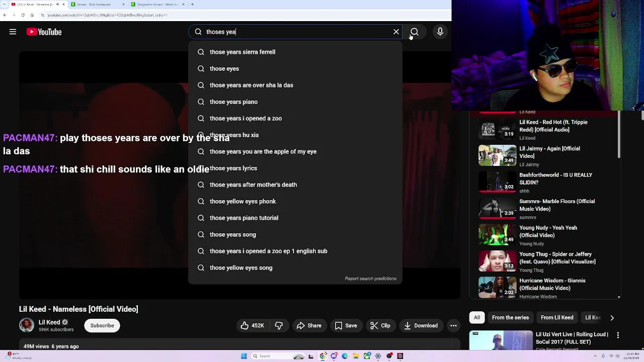Select the 'From the series' chip
This screenshot has height=362, width=644.
[x=510, y=318]
